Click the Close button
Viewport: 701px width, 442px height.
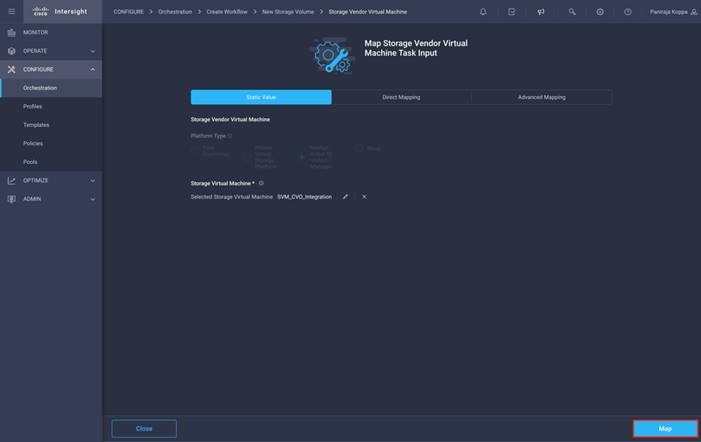[144, 429]
